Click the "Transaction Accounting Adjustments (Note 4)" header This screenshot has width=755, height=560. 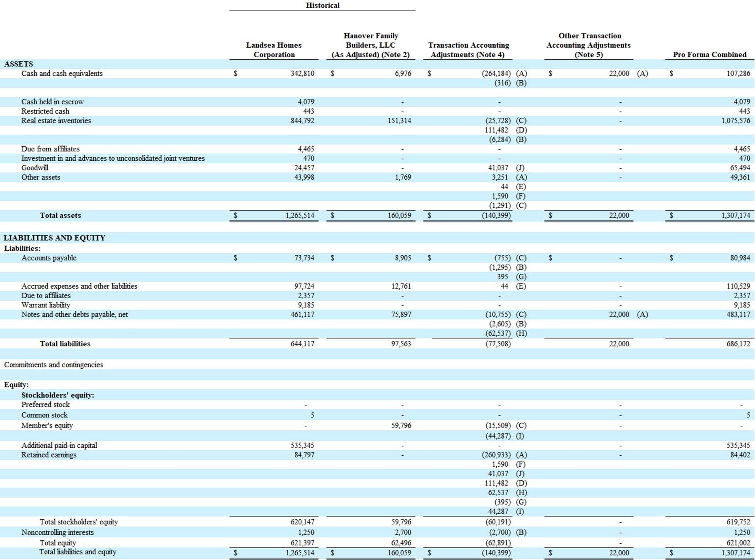point(468,50)
